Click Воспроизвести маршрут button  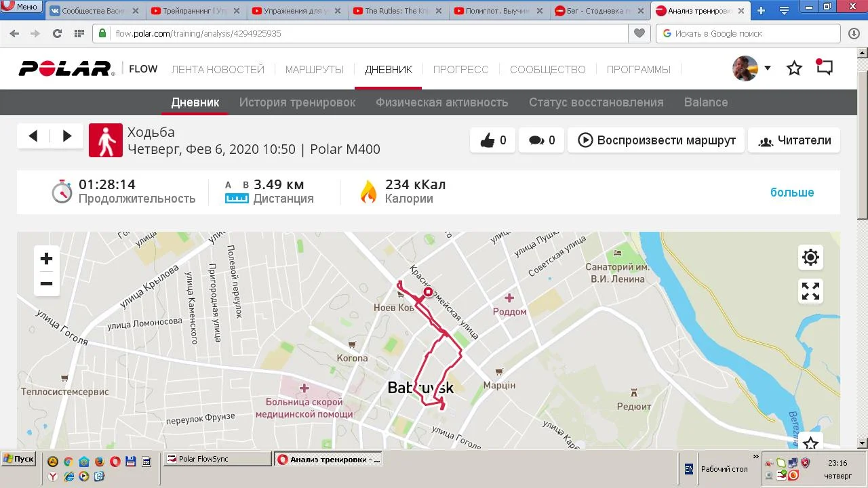656,140
